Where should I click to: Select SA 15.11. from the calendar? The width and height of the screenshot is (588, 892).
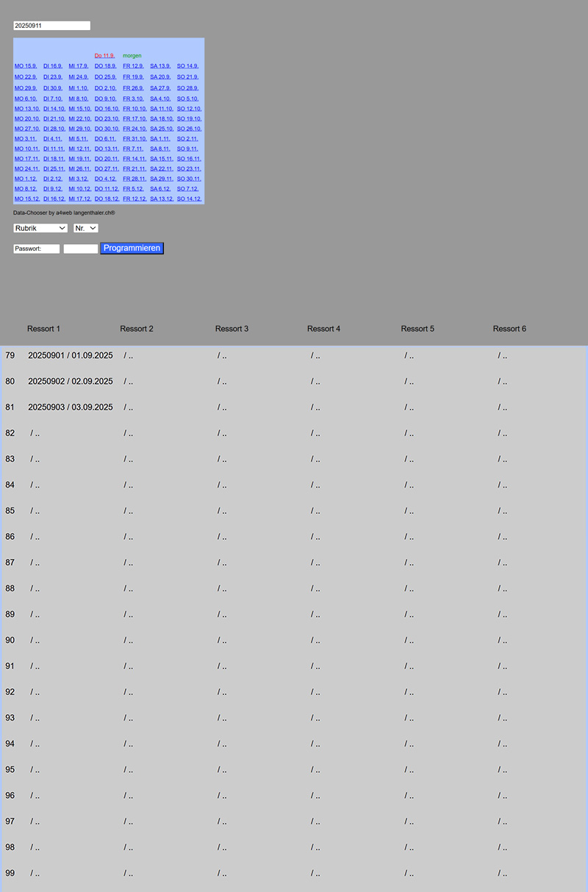tap(162, 158)
